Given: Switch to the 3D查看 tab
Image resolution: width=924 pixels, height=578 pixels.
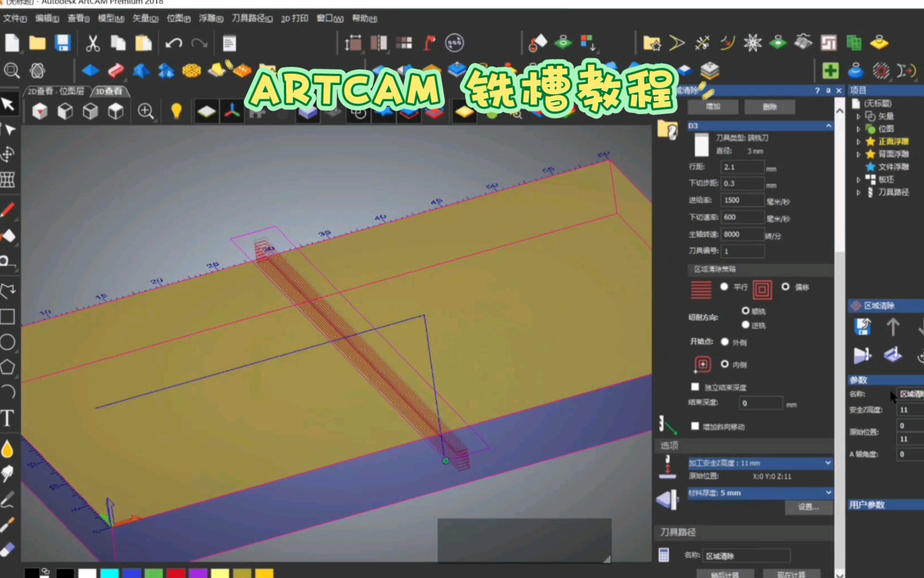Looking at the screenshot, I should point(109,91).
